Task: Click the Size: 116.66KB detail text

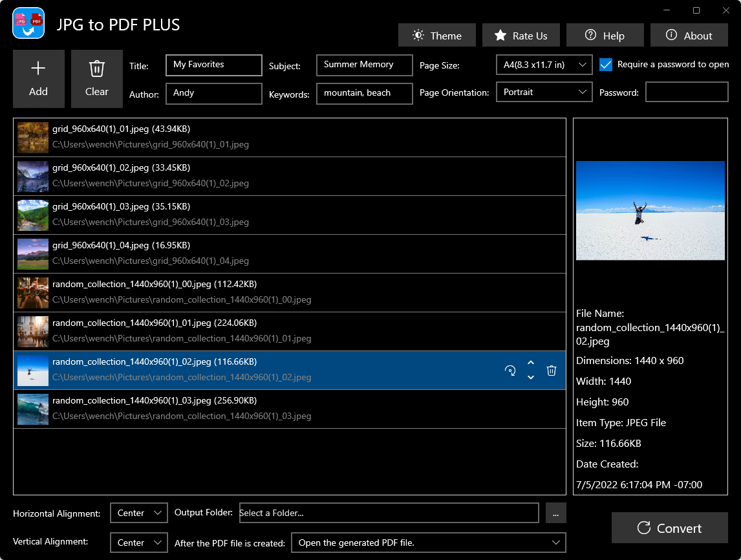Action: [x=608, y=443]
